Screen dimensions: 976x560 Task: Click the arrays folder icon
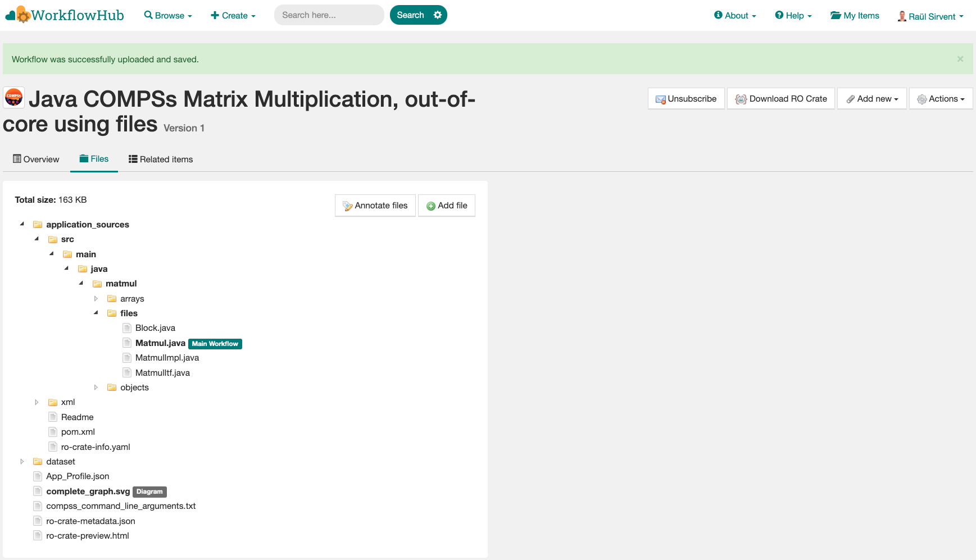click(112, 299)
